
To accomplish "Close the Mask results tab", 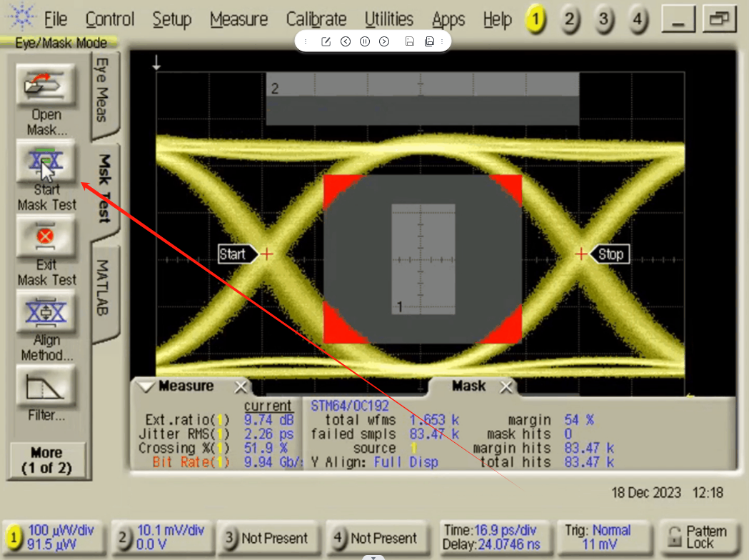I will [x=506, y=387].
